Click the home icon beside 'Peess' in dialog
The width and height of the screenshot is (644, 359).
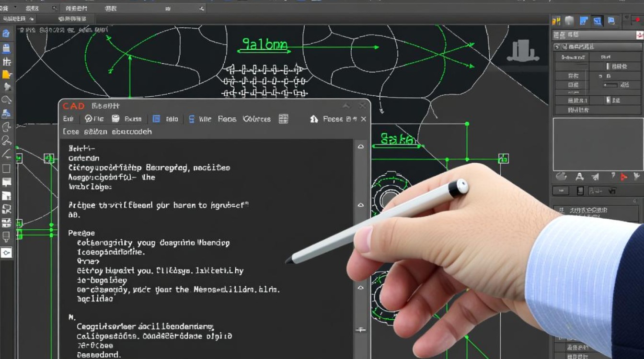tap(314, 119)
